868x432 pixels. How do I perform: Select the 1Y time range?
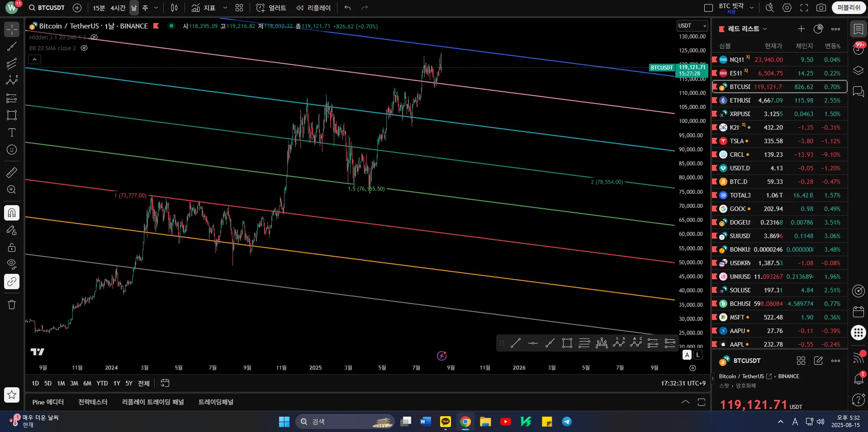coord(117,383)
